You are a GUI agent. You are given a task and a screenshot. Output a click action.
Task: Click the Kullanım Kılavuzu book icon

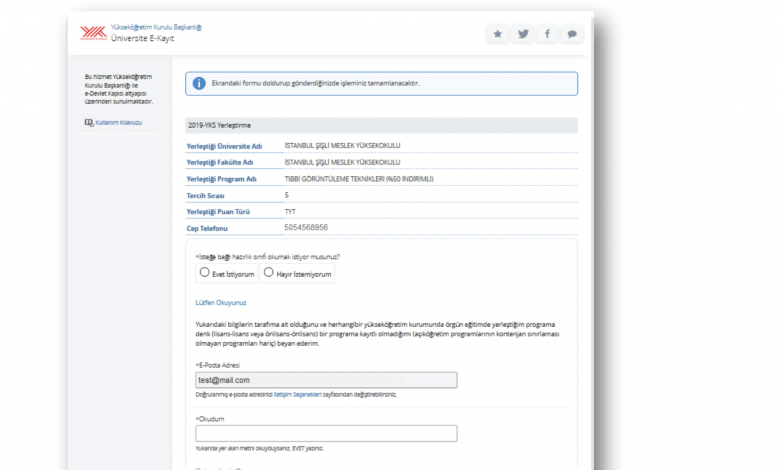click(x=89, y=122)
